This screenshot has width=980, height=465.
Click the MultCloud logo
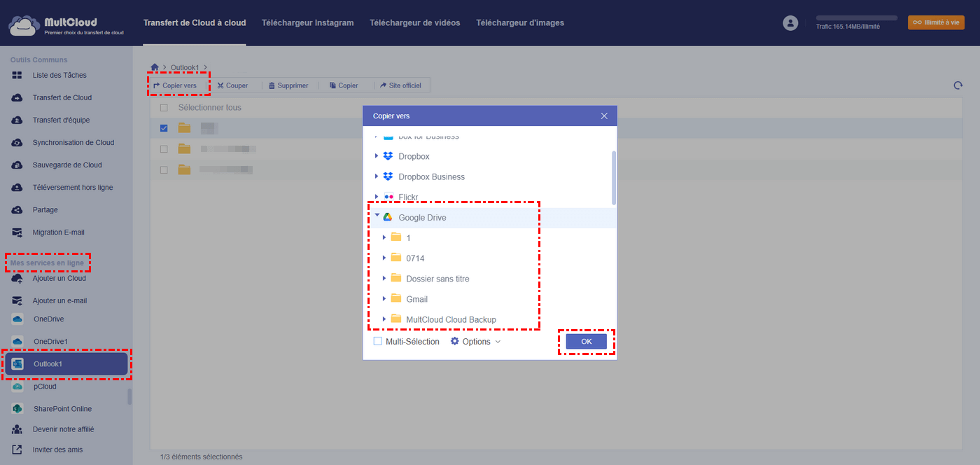point(66,25)
